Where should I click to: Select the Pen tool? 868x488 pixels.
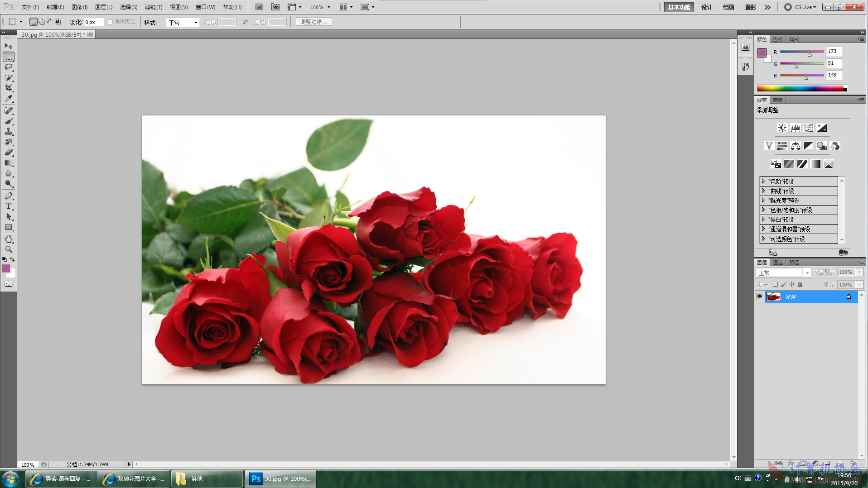tap(9, 196)
